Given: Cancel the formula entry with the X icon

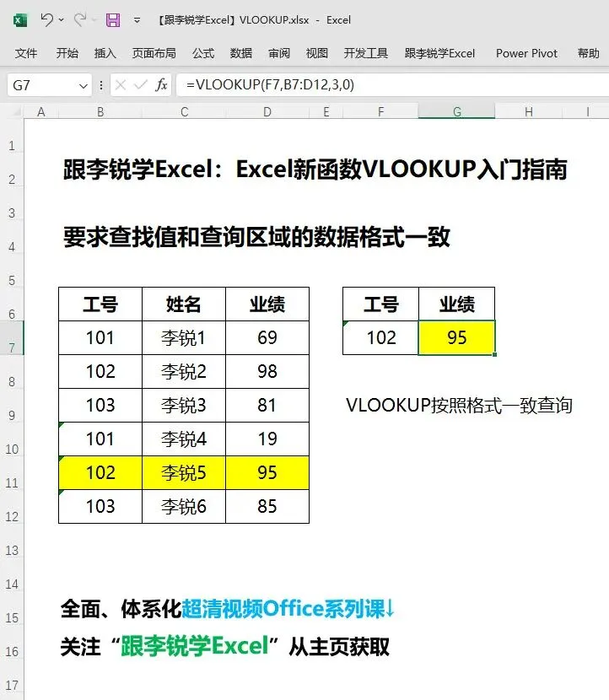Looking at the screenshot, I should [120, 85].
